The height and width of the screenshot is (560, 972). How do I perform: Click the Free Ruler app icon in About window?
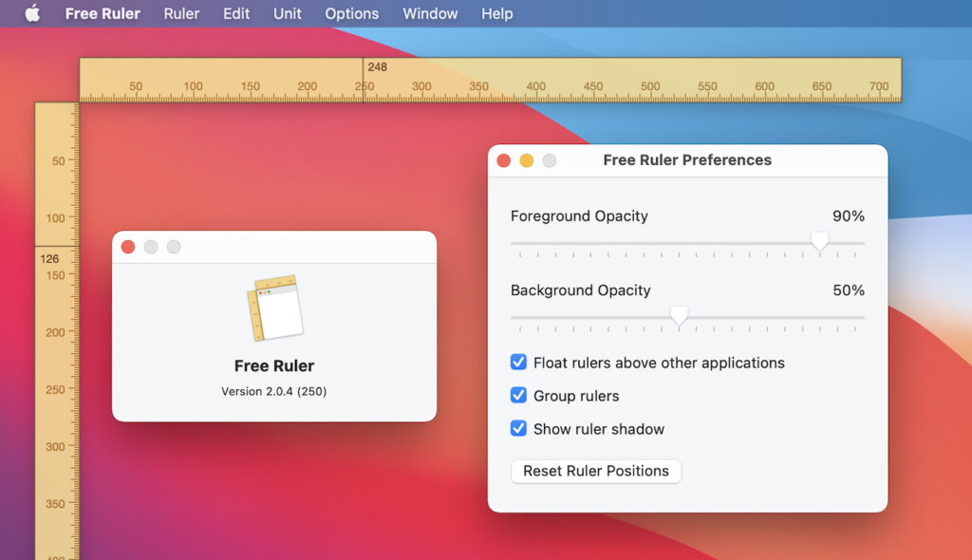(x=275, y=308)
